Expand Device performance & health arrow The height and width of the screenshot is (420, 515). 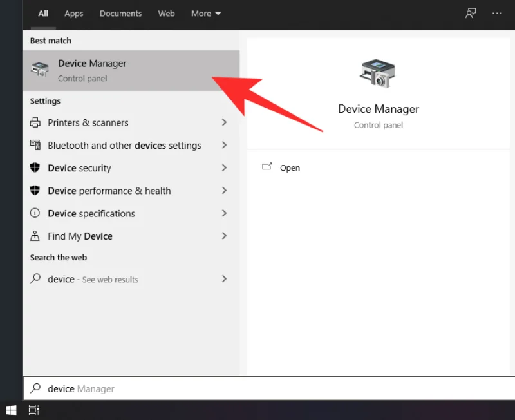224,191
